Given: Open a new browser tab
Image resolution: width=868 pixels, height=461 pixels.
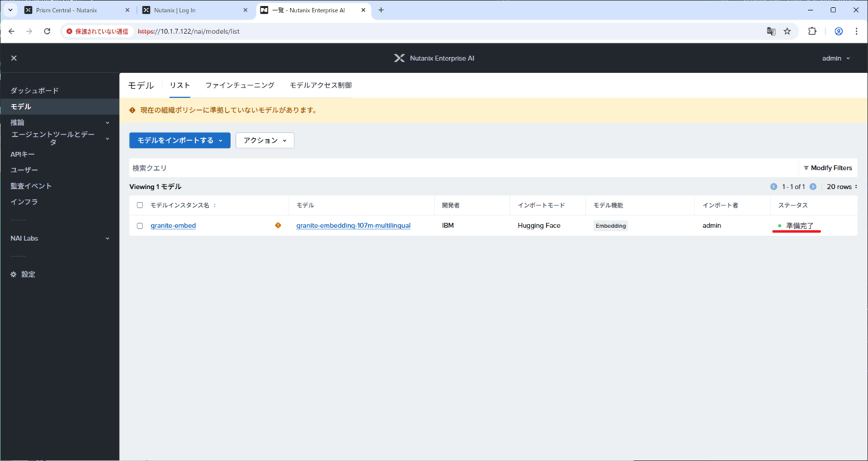Looking at the screenshot, I should [x=381, y=10].
